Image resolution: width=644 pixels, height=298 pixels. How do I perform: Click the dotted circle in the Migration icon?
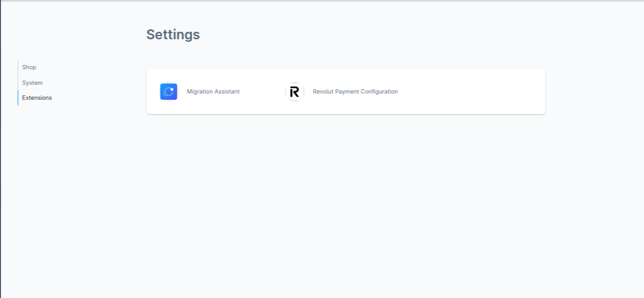[168, 92]
